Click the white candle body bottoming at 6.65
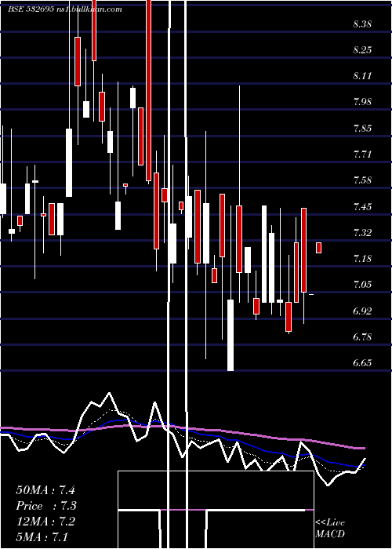Screen dimensions: 392x549 [x=230, y=335]
